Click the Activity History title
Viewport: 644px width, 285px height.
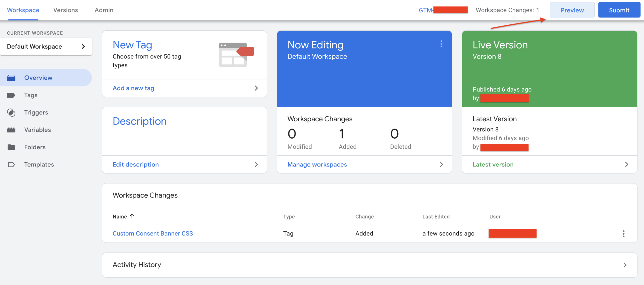point(137,265)
